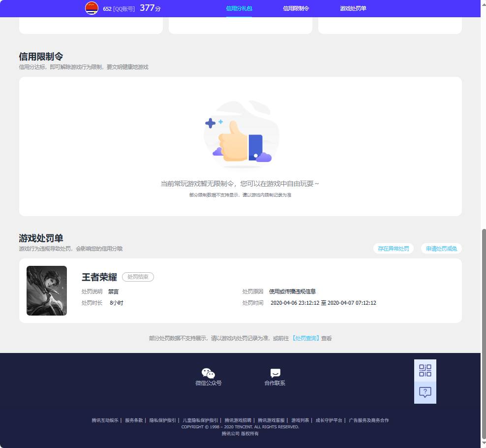Viewport: 486px width, 448px height.
Task: Open the 腾讯互动娱乐 footer link
Action: (x=105, y=420)
